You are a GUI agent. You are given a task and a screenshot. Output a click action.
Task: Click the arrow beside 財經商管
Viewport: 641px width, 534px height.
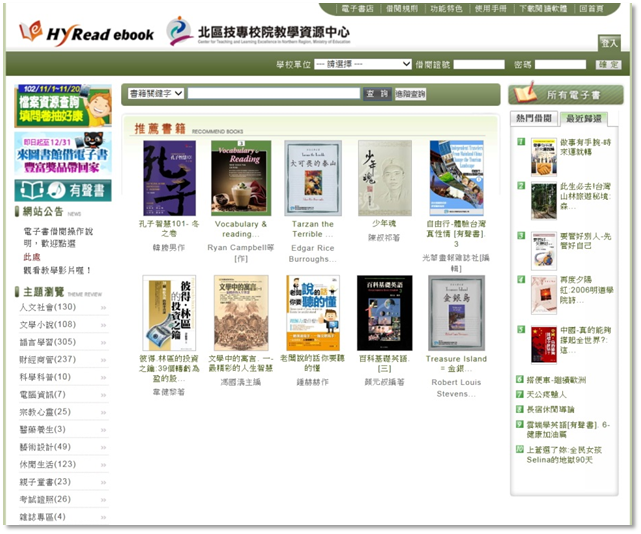(103, 360)
